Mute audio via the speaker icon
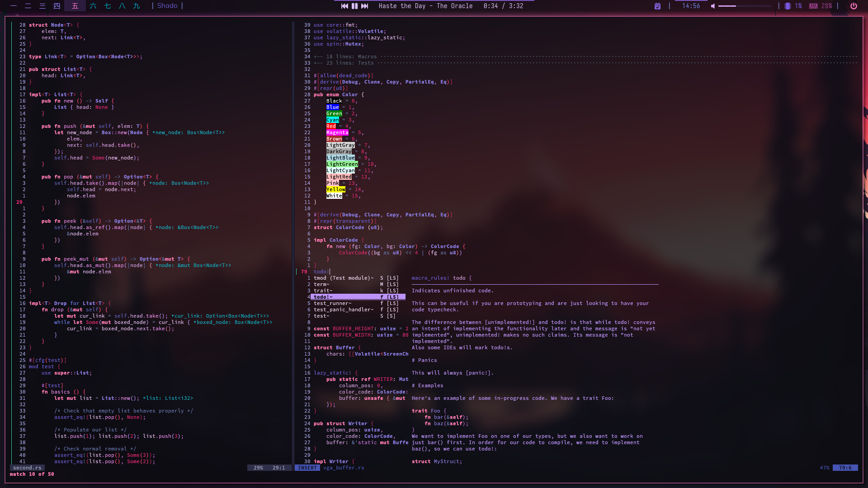 point(713,6)
